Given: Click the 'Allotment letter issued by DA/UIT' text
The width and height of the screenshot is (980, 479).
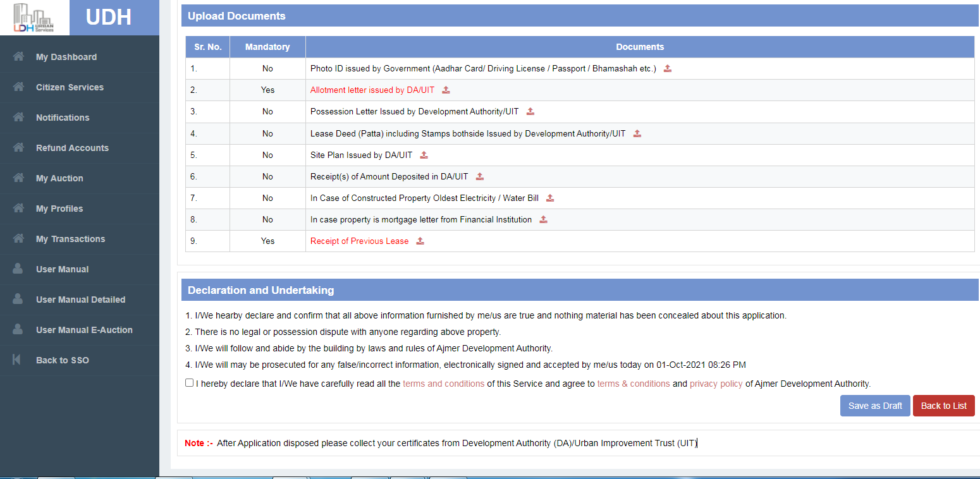Looking at the screenshot, I should [372, 90].
